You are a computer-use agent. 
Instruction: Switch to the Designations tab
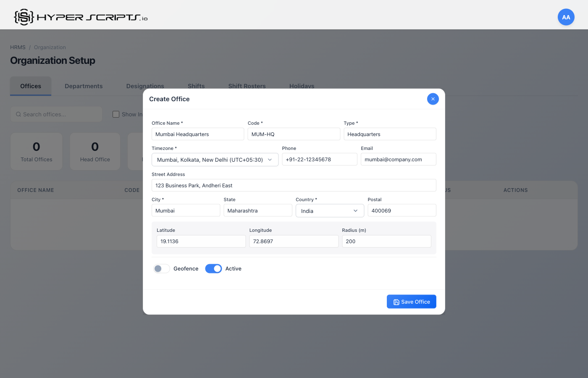tap(145, 86)
